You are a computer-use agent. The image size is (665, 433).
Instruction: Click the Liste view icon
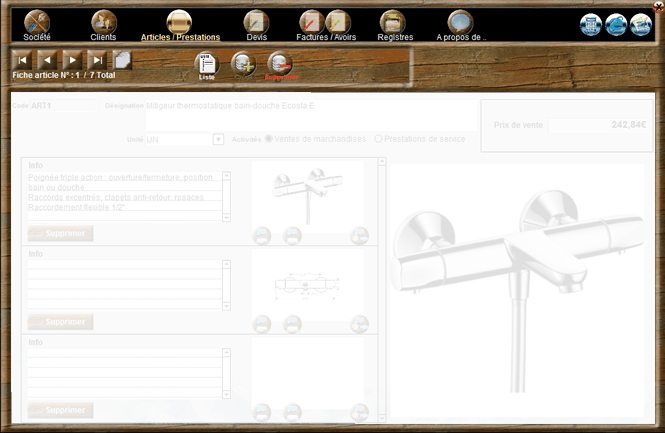207,63
